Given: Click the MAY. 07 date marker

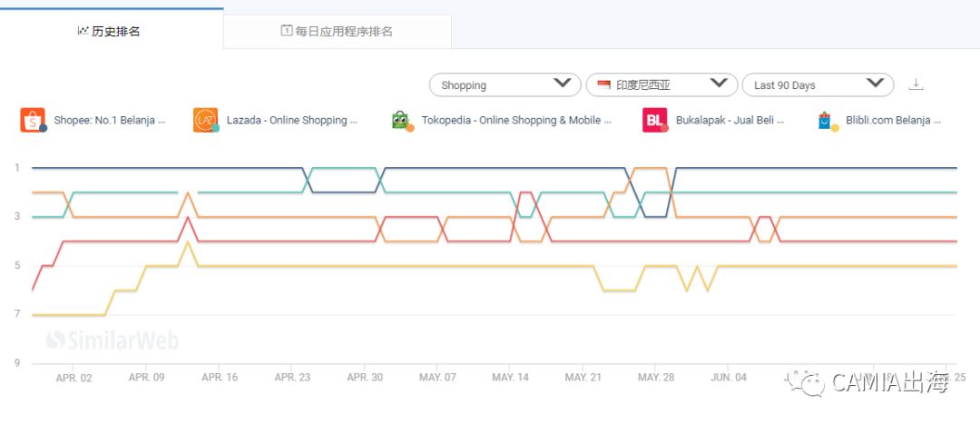Looking at the screenshot, I should (438, 377).
